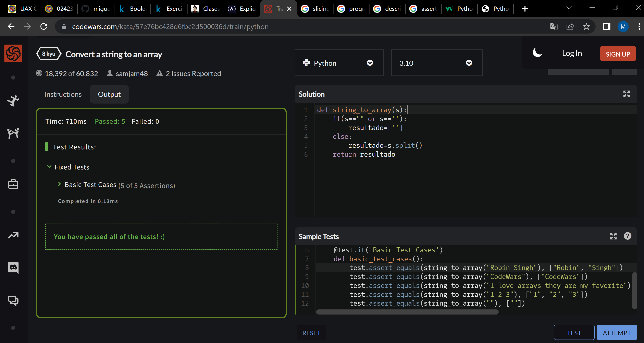Click the careers briefcase icon in sidebar
The width and height of the screenshot is (644, 343).
tap(13, 184)
